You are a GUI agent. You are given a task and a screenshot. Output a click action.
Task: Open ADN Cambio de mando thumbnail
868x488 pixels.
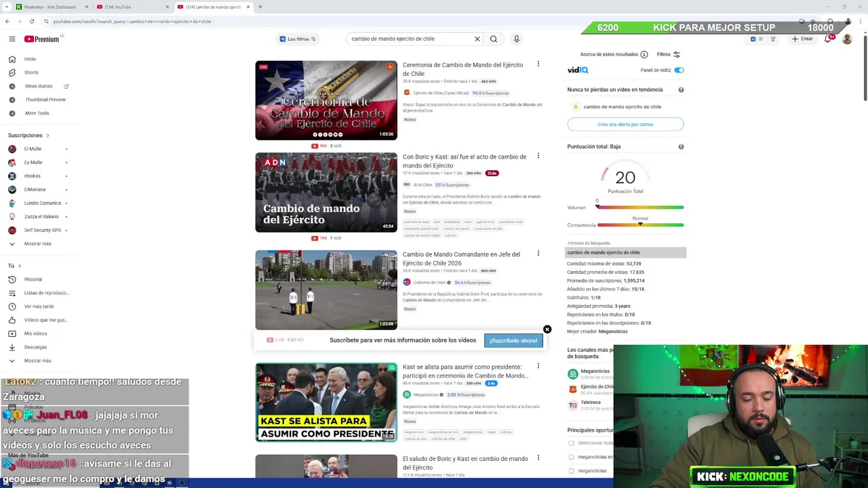(x=326, y=192)
